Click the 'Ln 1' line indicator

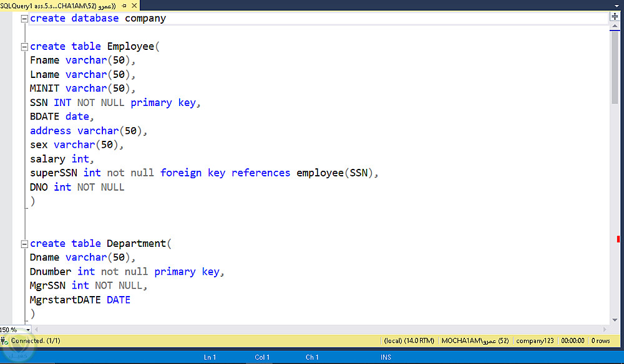pos(210,357)
